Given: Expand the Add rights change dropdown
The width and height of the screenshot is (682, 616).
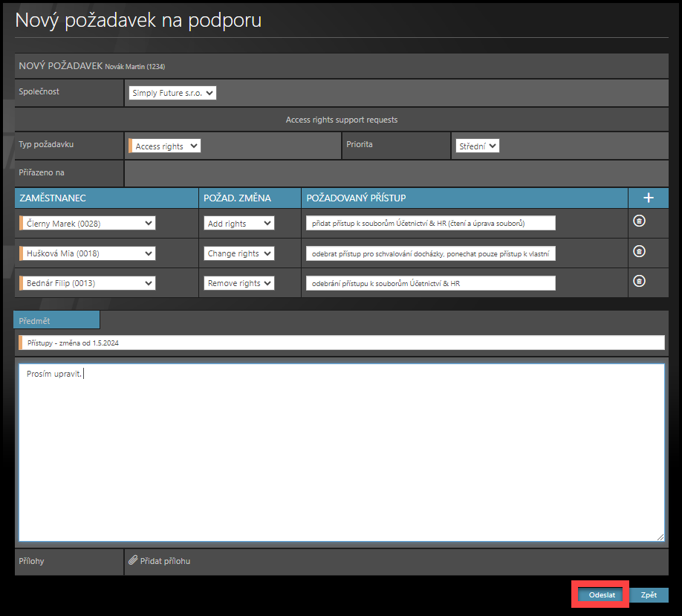Looking at the screenshot, I should click(x=238, y=223).
